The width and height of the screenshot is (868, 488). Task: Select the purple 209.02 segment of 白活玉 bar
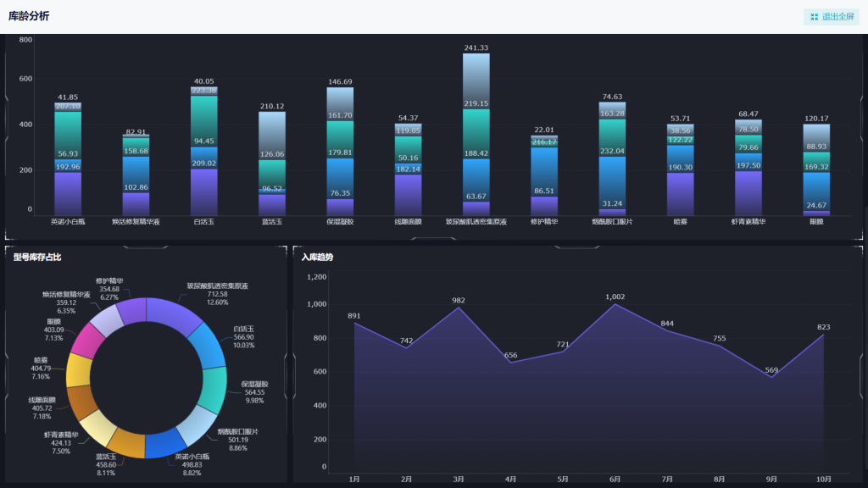[x=203, y=191]
